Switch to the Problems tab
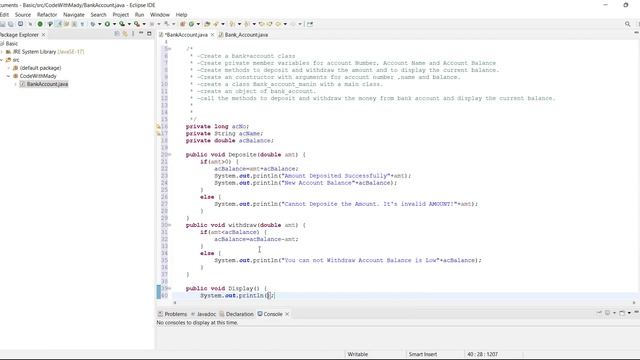Image resolution: width=640 pixels, height=360 pixels. (x=172, y=314)
